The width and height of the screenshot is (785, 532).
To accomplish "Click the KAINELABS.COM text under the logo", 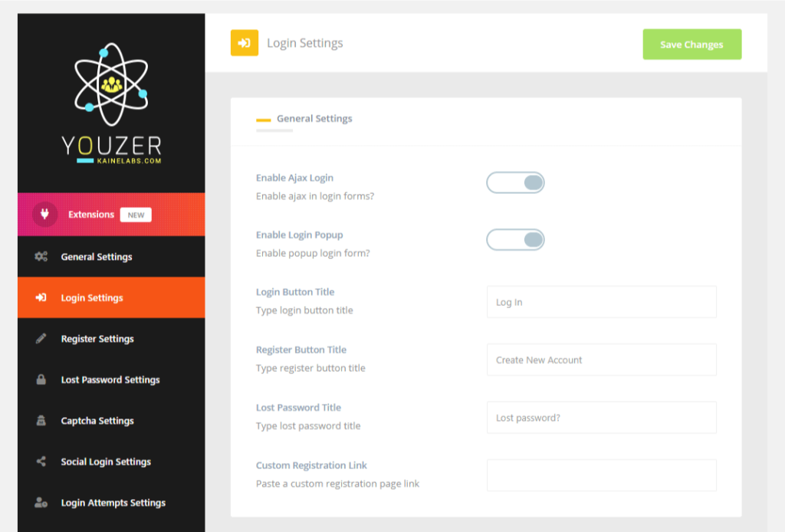I will (129, 161).
